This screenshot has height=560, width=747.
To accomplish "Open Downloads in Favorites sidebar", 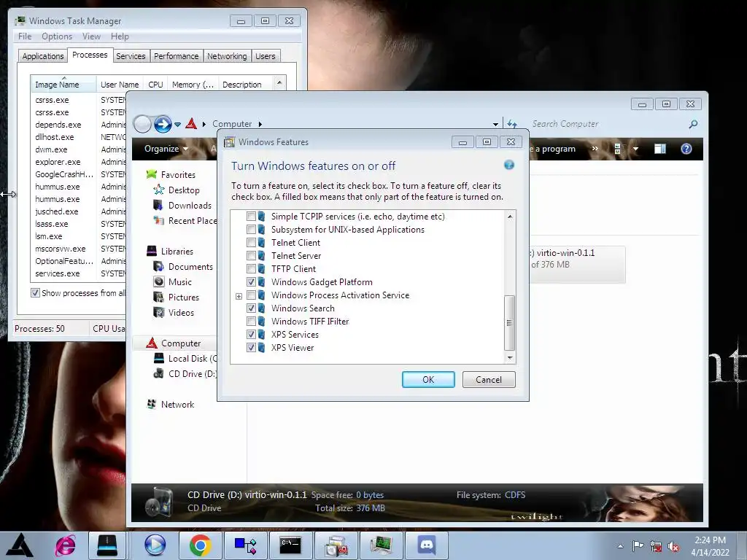I will (190, 205).
